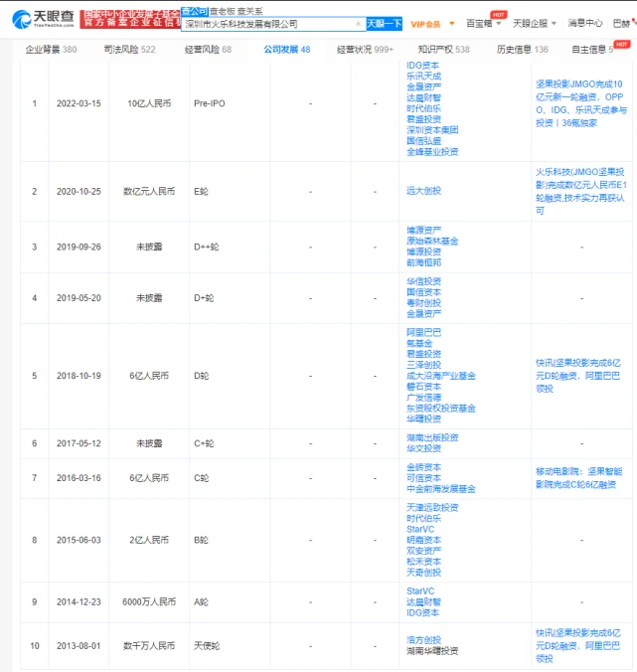Open investor link 天奇创投
Screen dimensions: 637x672
(423, 573)
